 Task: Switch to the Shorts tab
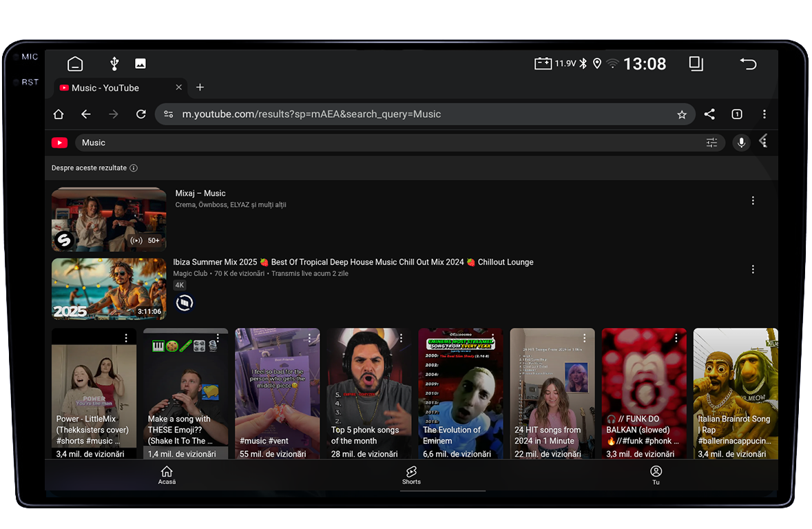(411, 475)
